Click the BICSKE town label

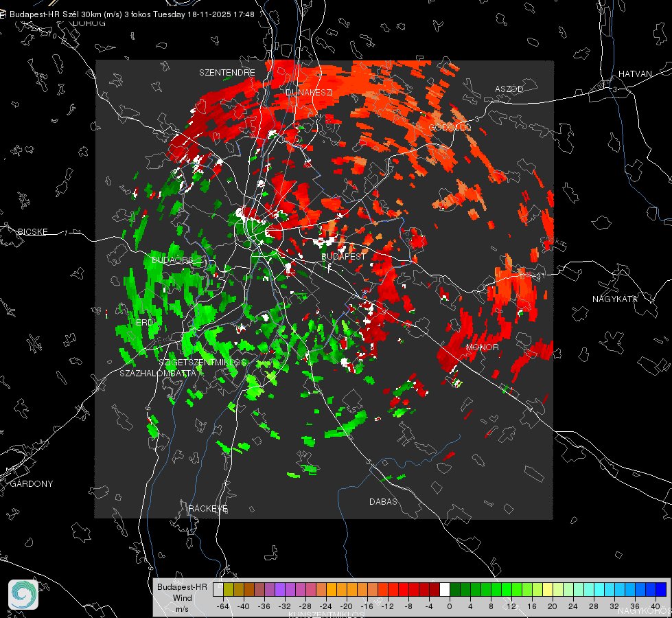point(32,231)
